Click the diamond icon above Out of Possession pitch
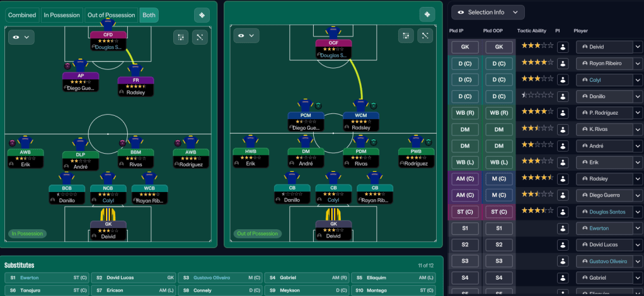Image resolution: width=644 pixels, height=296 pixels. [427, 14]
